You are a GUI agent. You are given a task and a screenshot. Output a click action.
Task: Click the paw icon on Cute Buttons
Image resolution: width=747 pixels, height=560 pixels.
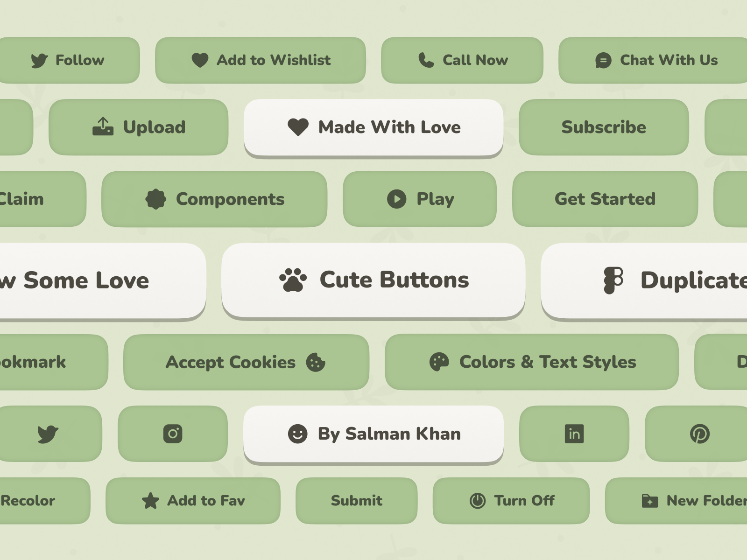click(292, 280)
